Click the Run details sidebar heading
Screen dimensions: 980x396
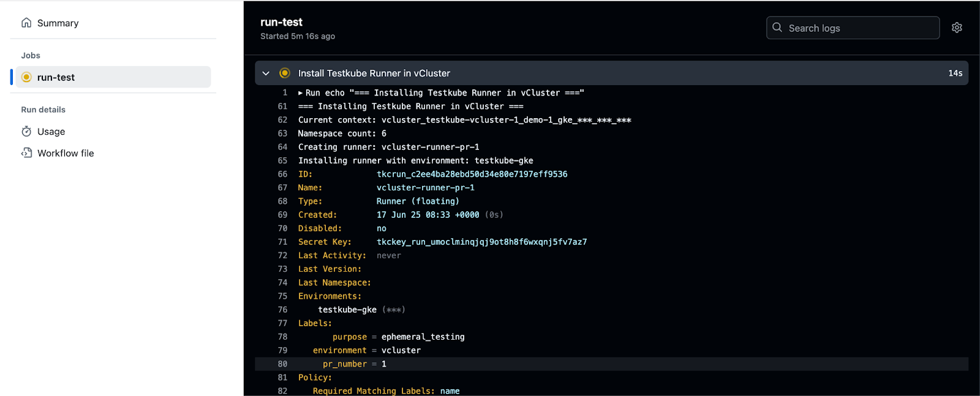point(43,110)
